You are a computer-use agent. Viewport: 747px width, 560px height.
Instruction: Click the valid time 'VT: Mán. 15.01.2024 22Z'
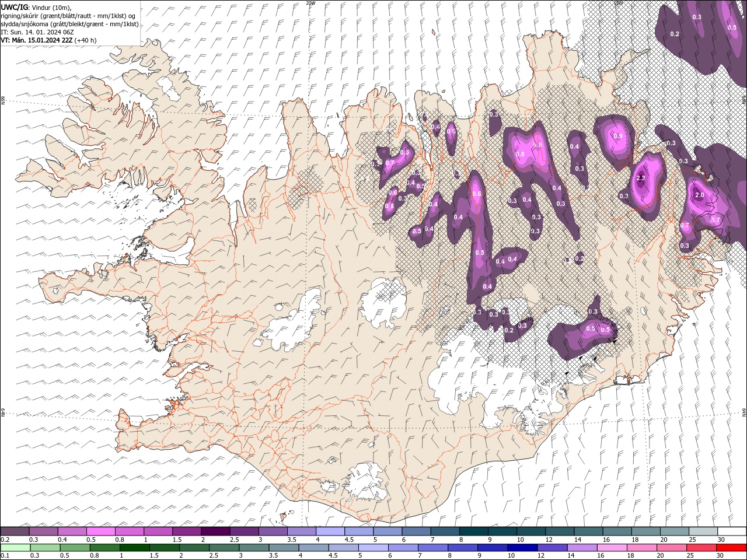click(37, 40)
